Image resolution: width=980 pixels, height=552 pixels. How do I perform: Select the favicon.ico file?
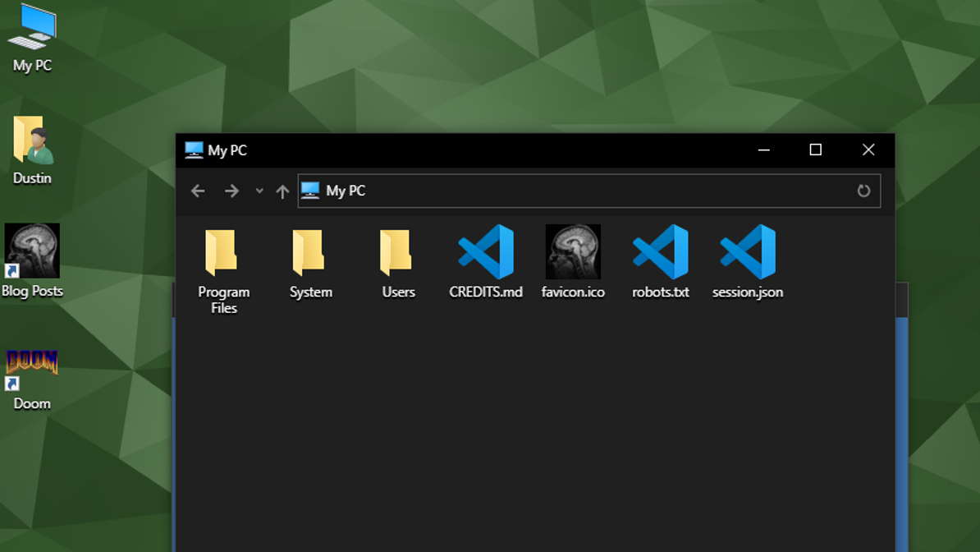pos(573,253)
